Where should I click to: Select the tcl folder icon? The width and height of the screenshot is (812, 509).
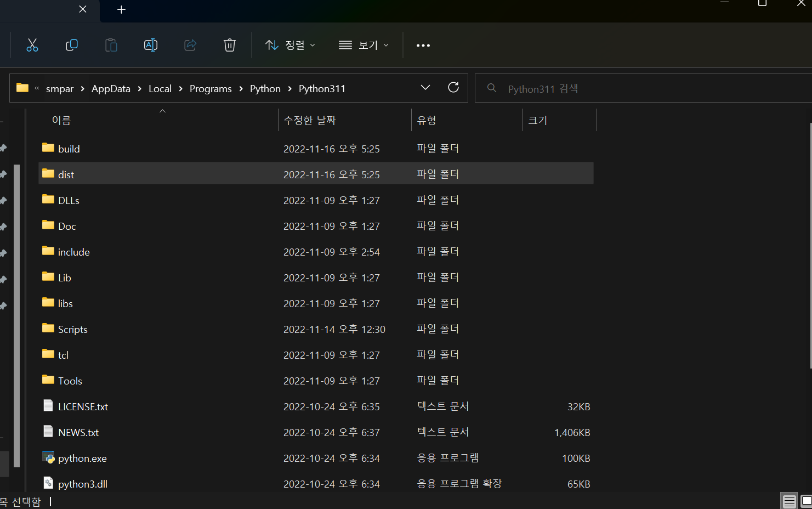click(48, 354)
